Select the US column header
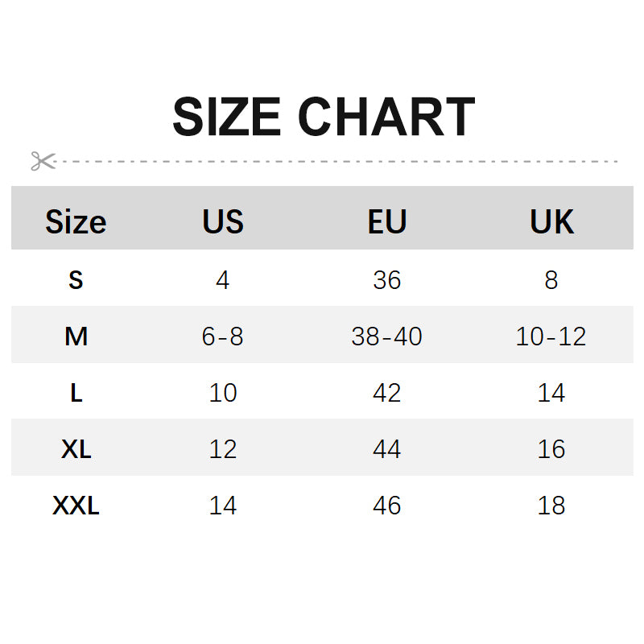The height and width of the screenshot is (644, 644). coord(223,221)
